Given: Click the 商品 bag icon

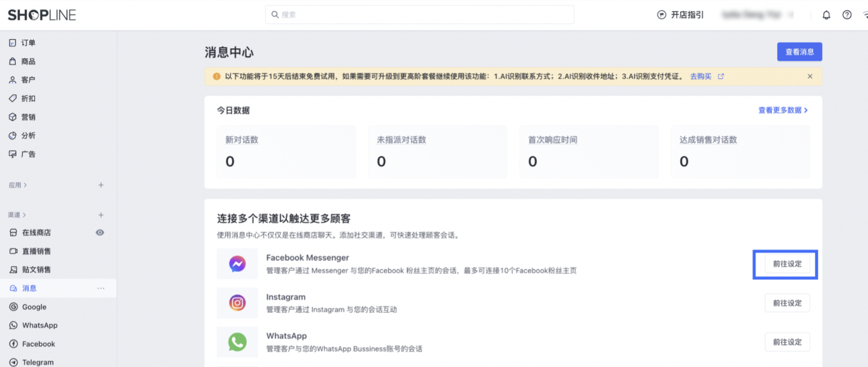Looking at the screenshot, I should point(13,61).
